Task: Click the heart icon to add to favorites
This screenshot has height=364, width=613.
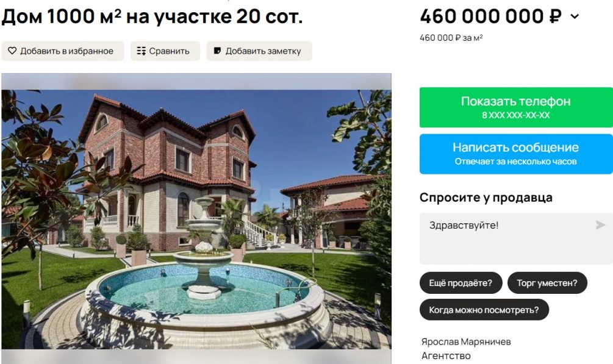Action: [12, 51]
